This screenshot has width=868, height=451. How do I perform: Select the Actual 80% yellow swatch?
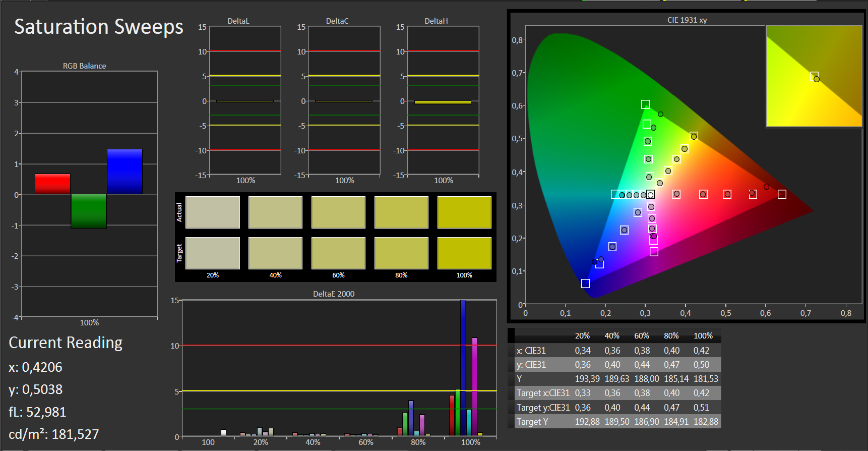pyautogui.click(x=401, y=212)
